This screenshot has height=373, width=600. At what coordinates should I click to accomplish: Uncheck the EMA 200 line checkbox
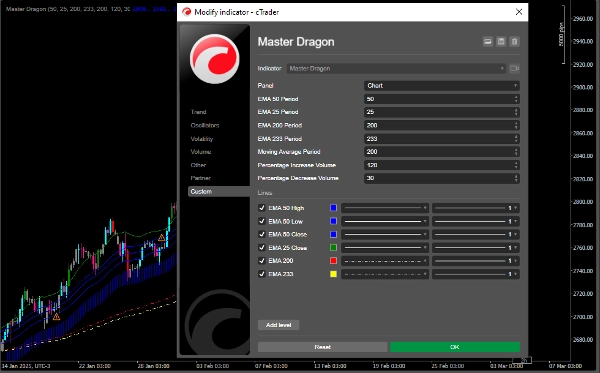pos(262,261)
